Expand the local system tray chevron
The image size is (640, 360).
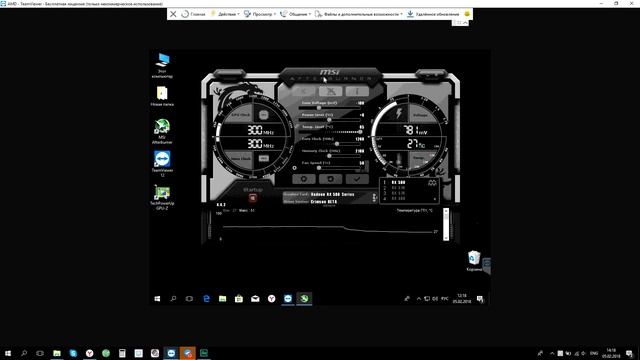[x=552, y=353]
